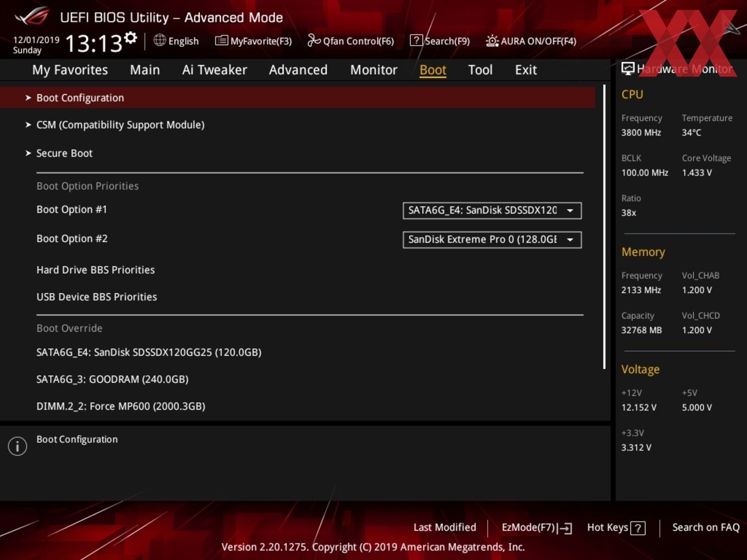The width and height of the screenshot is (747, 560).
Task: Click the 12/01/2019 date text
Action: point(36,40)
